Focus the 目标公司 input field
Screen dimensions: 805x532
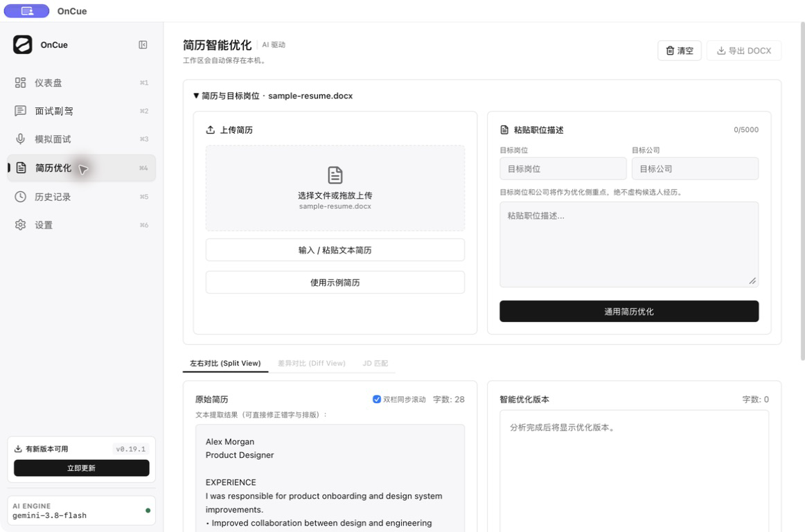coord(695,168)
